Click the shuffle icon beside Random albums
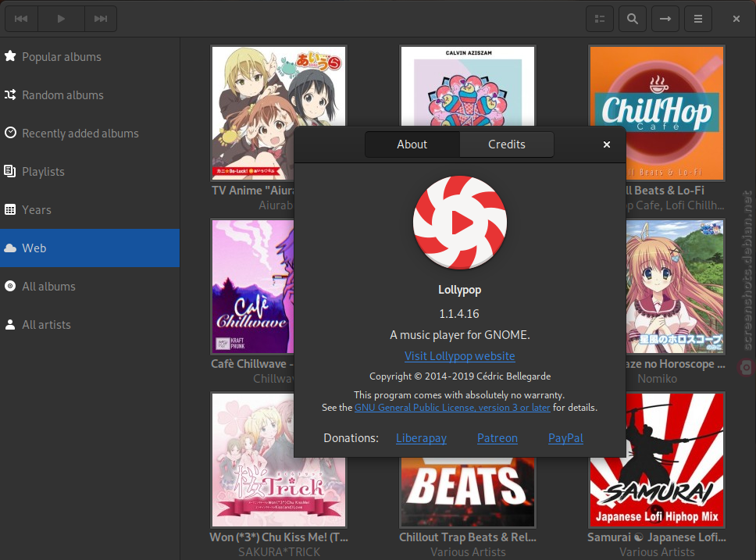 coord(10,95)
